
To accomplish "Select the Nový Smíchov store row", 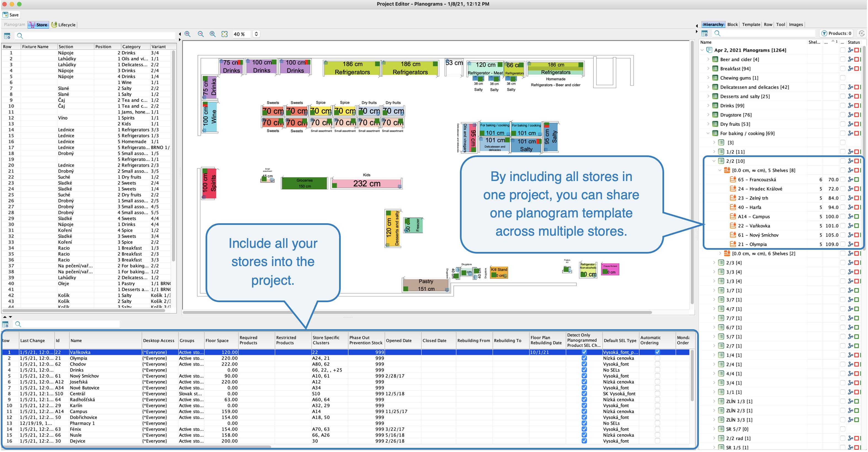I will coord(345,376).
